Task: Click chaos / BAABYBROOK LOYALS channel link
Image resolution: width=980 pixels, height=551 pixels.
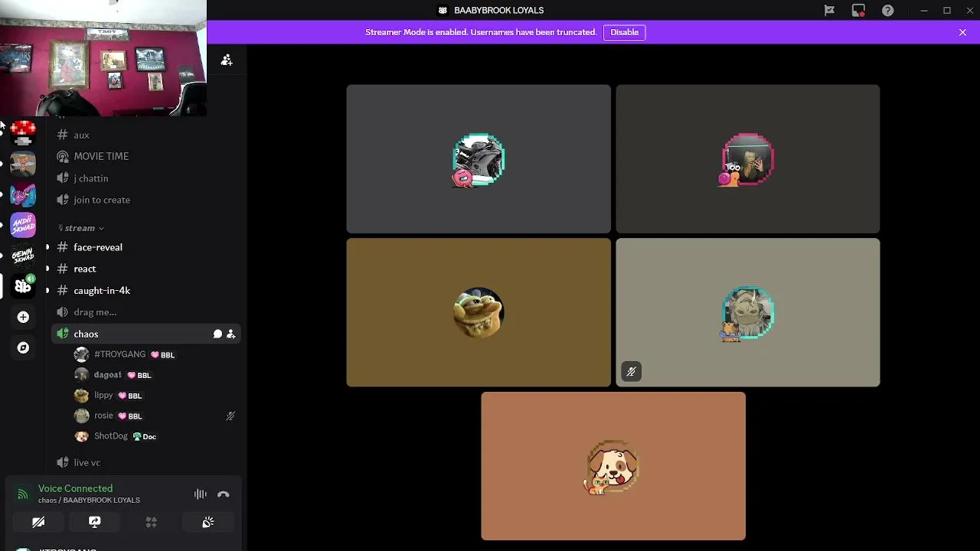Action: [89, 500]
